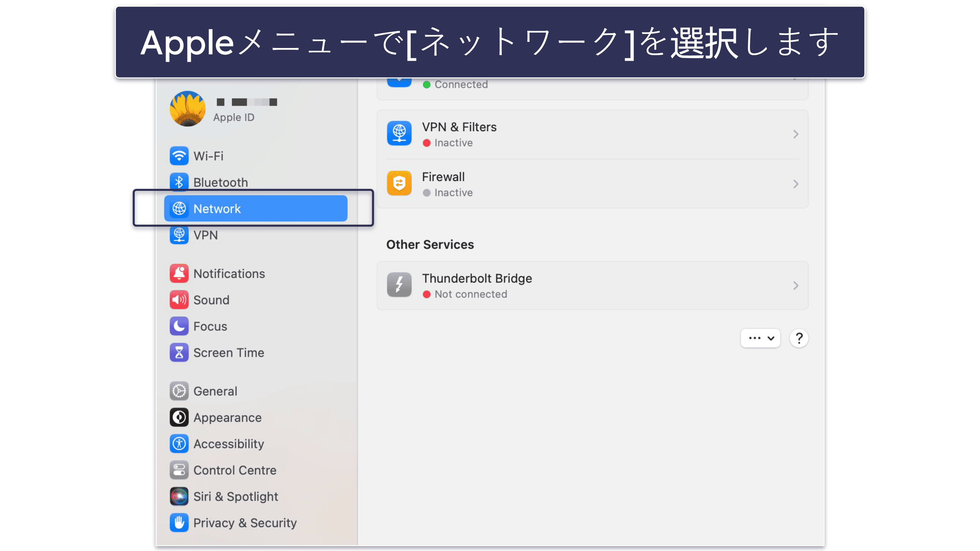Screen dimensions: 980x551
Task: Click the Firewall Inactive status text
Action: click(x=453, y=193)
